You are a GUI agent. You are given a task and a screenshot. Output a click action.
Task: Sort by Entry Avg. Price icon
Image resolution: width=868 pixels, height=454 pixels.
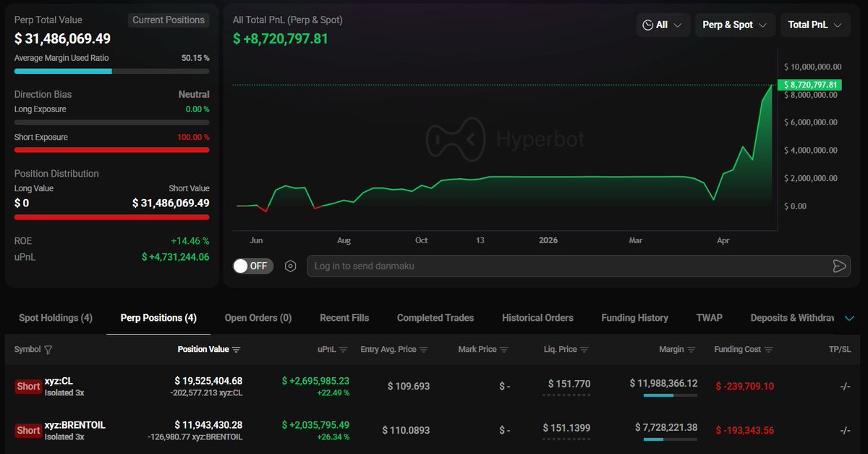click(424, 350)
